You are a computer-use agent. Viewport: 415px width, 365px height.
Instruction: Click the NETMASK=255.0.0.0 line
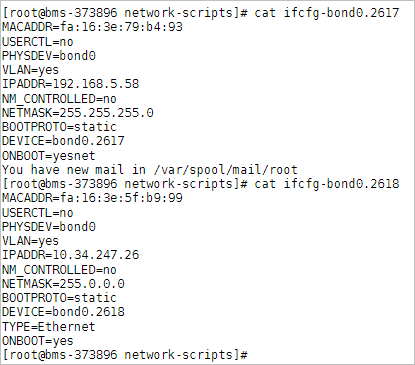pos(63,284)
